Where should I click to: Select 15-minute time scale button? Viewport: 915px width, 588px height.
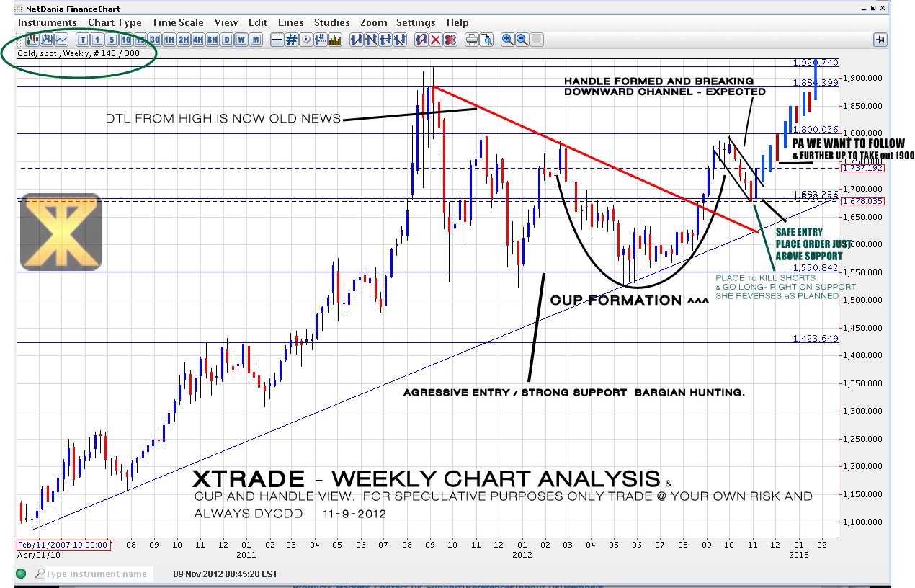coord(140,40)
